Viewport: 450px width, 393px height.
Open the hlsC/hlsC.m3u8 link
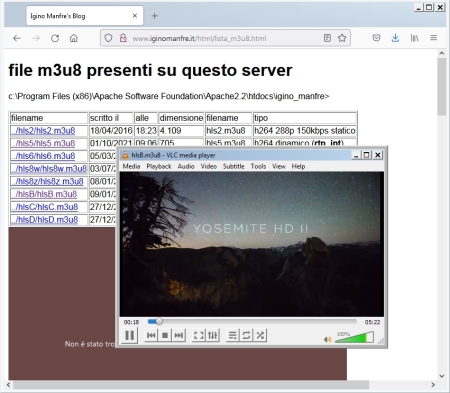pyautogui.click(x=44, y=207)
